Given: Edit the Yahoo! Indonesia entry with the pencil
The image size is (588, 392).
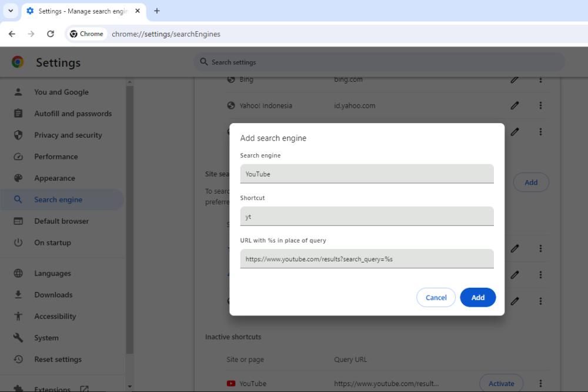Looking at the screenshot, I should click(514, 105).
